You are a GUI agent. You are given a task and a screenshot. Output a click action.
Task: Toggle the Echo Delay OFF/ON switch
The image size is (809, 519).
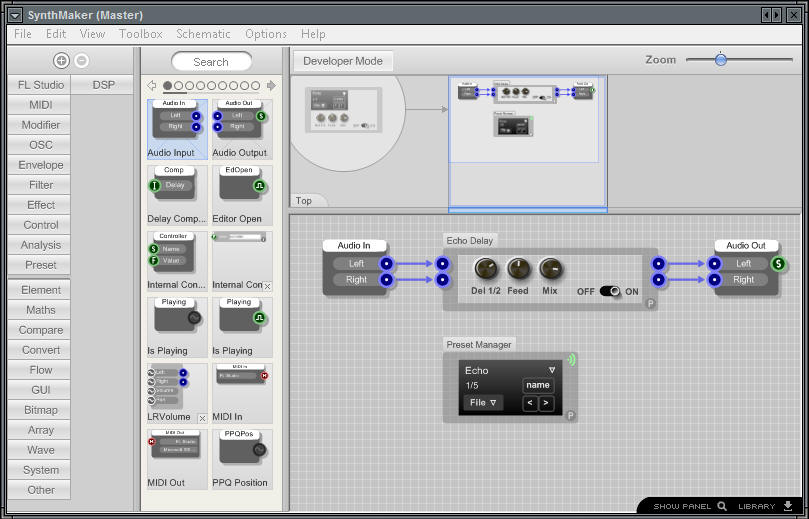[x=609, y=291]
